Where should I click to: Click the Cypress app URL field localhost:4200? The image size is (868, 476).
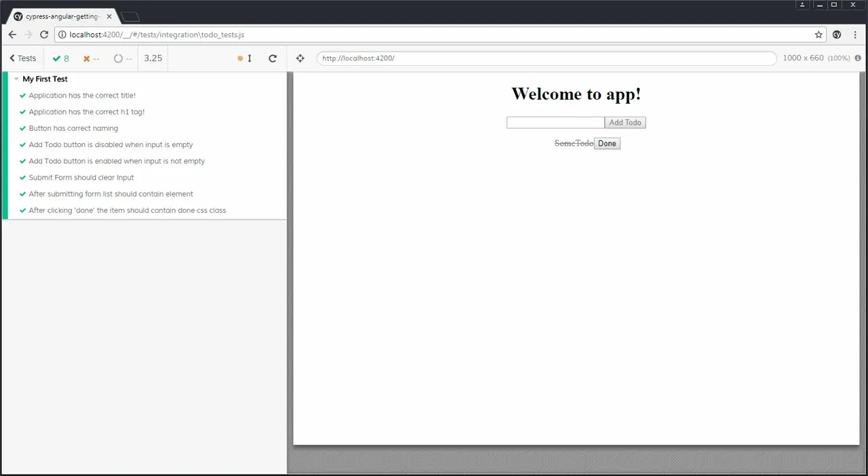547,58
